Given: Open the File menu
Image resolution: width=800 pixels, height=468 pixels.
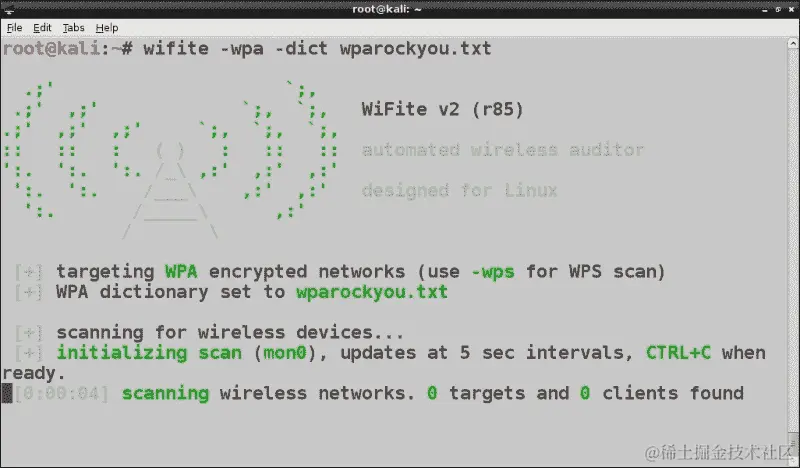Looking at the screenshot, I should [14, 28].
